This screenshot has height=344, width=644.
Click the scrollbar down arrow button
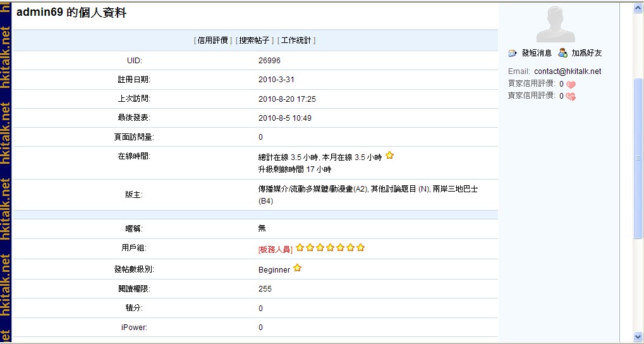(x=638, y=336)
